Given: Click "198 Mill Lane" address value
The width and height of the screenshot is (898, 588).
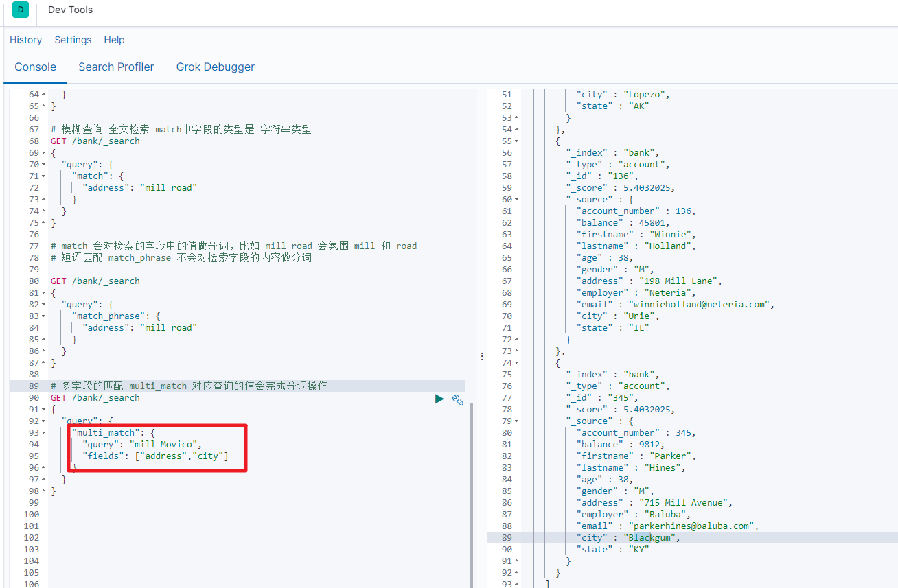Looking at the screenshot, I should 678,281.
